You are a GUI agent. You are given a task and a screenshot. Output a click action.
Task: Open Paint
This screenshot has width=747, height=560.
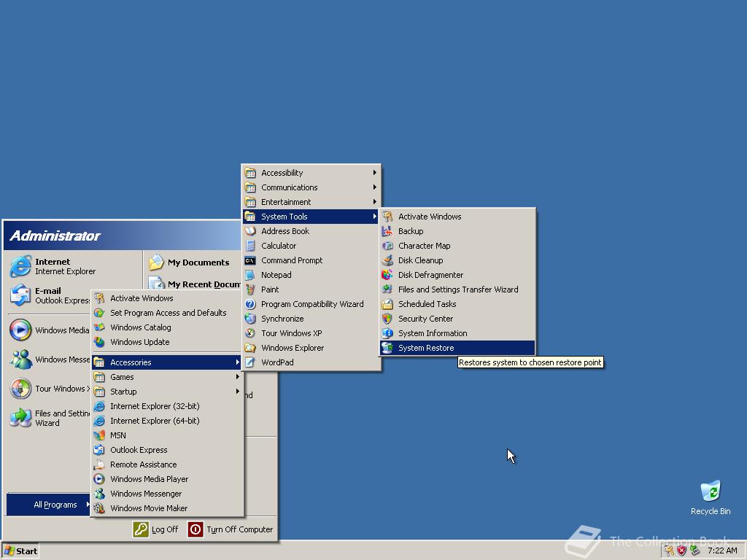(270, 289)
